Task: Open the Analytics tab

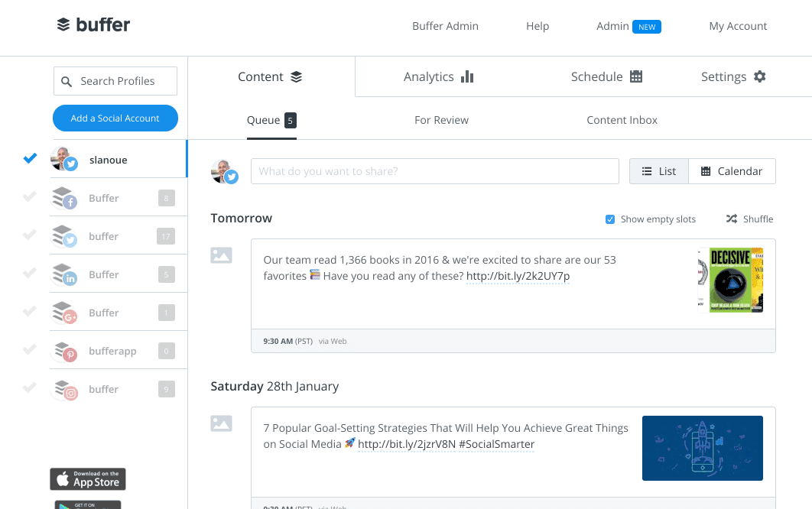Action: tap(438, 76)
